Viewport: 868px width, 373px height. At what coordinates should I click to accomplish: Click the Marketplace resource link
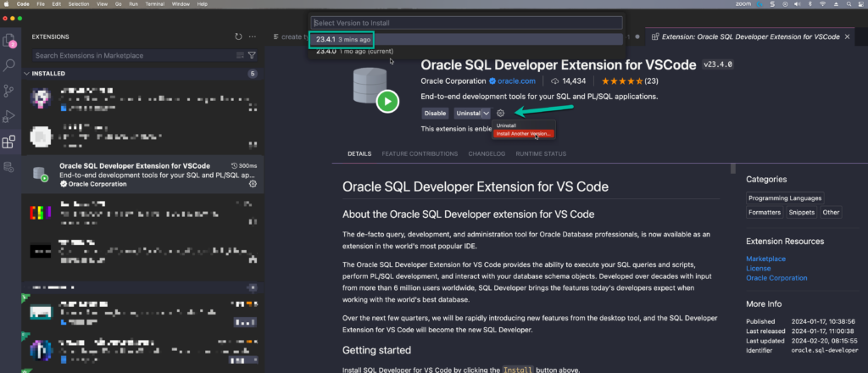pos(765,259)
